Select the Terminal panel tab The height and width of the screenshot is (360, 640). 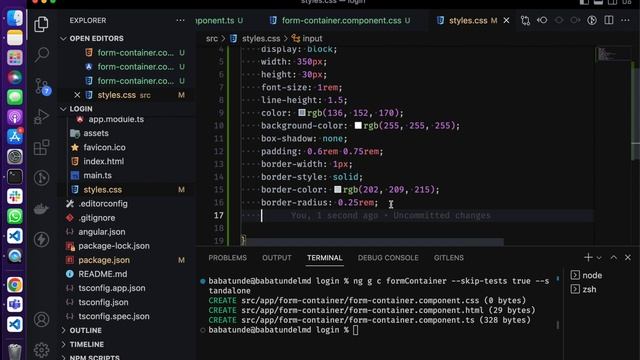pyautogui.click(x=324, y=258)
